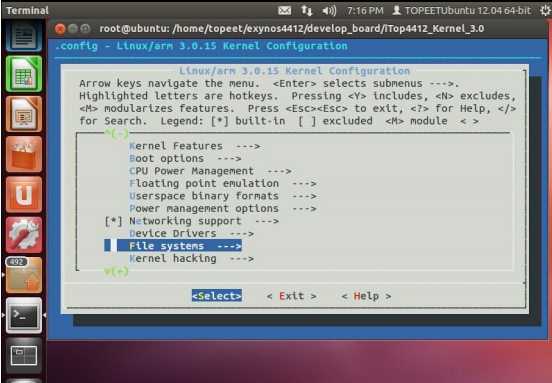The image size is (552, 383).
Task: Launch LibreOffice Writer from the dock
Action: (24, 36)
